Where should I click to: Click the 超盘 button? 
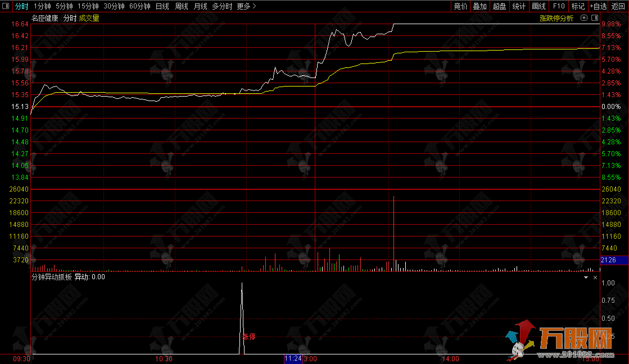coord(499,6)
